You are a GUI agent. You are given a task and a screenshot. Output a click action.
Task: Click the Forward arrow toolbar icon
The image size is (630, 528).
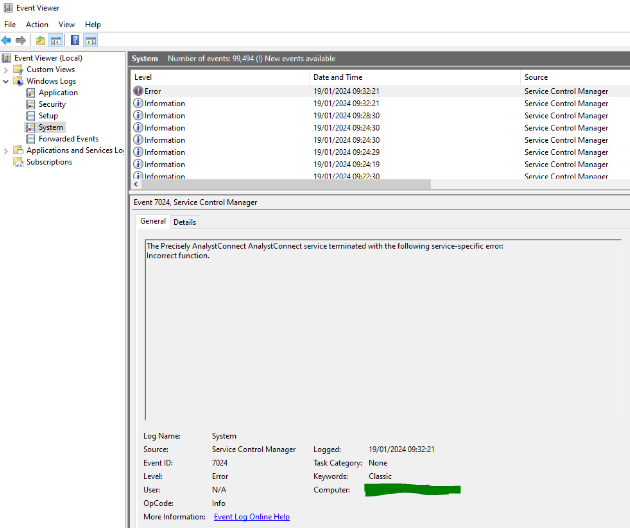click(20, 40)
